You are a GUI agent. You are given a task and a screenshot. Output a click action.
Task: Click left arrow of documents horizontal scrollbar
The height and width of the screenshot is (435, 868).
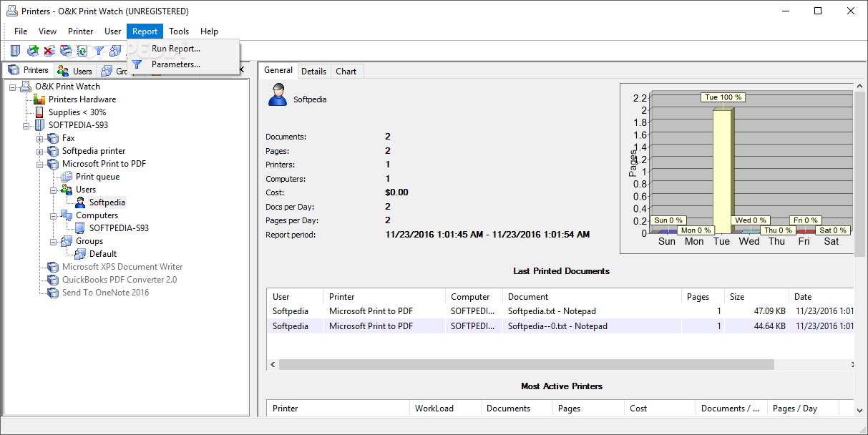pos(273,365)
